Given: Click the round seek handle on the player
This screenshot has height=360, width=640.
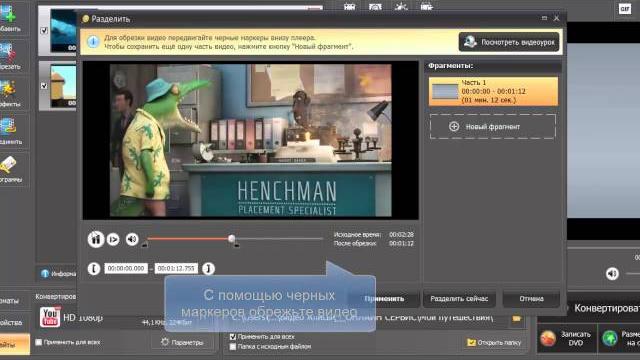Looking at the screenshot, I should [231, 238].
